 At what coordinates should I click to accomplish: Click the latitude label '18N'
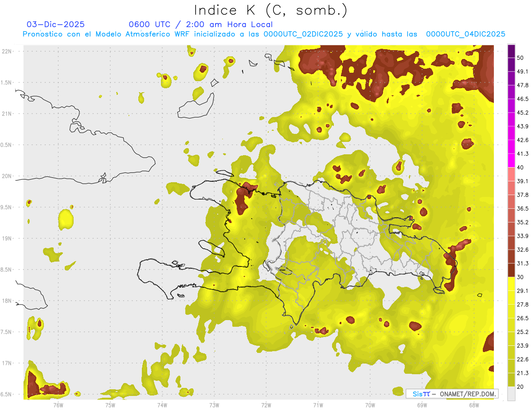7,301
